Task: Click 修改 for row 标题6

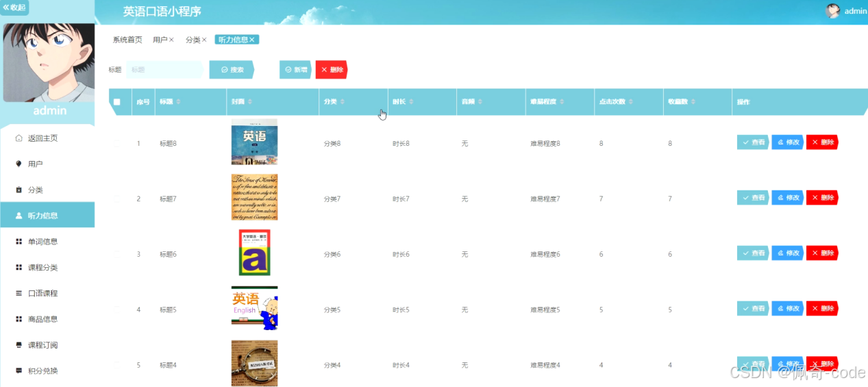Action: pos(788,253)
